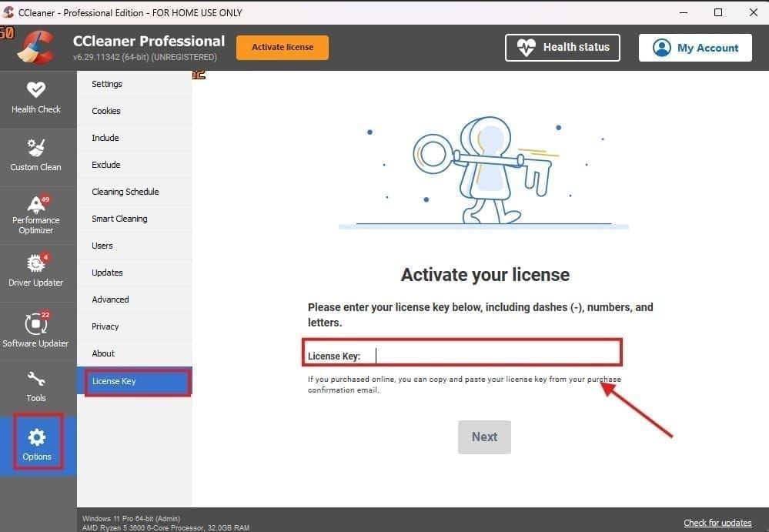Open the Health status panel
Viewport: 769px width, 532px height.
tap(563, 48)
